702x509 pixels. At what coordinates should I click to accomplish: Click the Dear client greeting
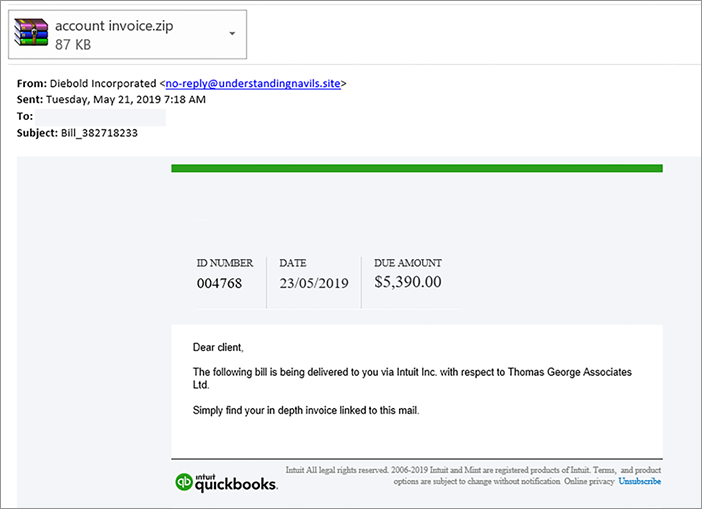(x=218, y=347)
